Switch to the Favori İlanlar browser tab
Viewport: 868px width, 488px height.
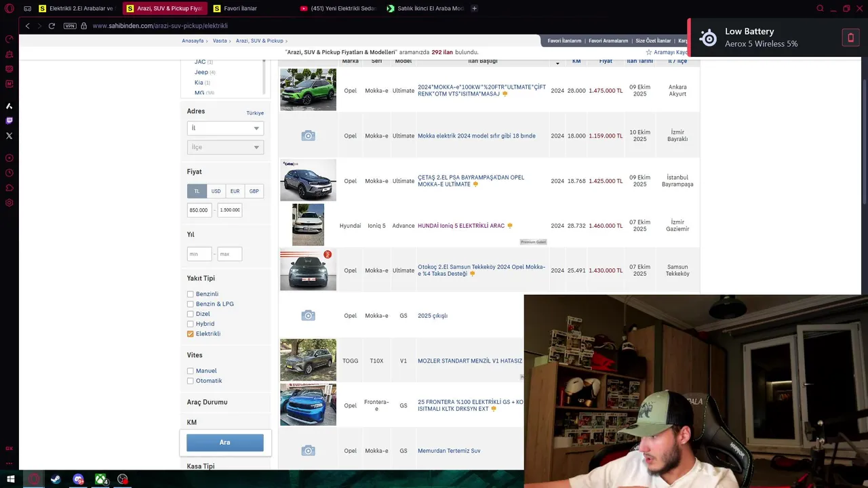[250, 8]
